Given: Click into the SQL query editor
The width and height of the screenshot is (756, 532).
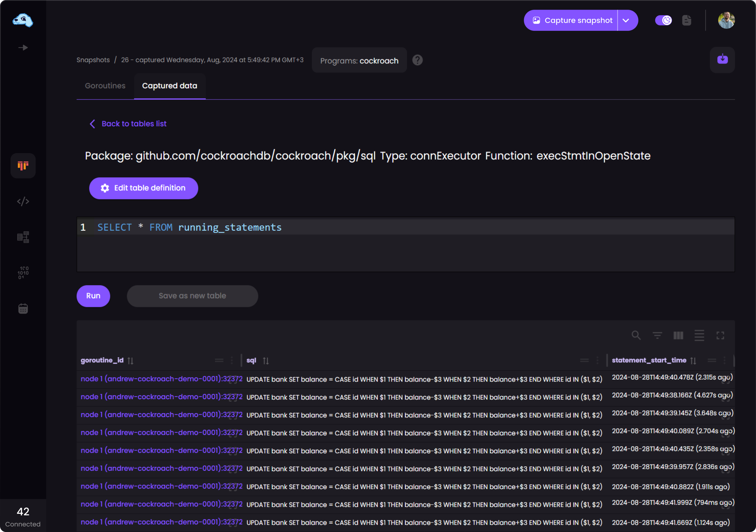Looking at the screenshot, I should 405,244.
